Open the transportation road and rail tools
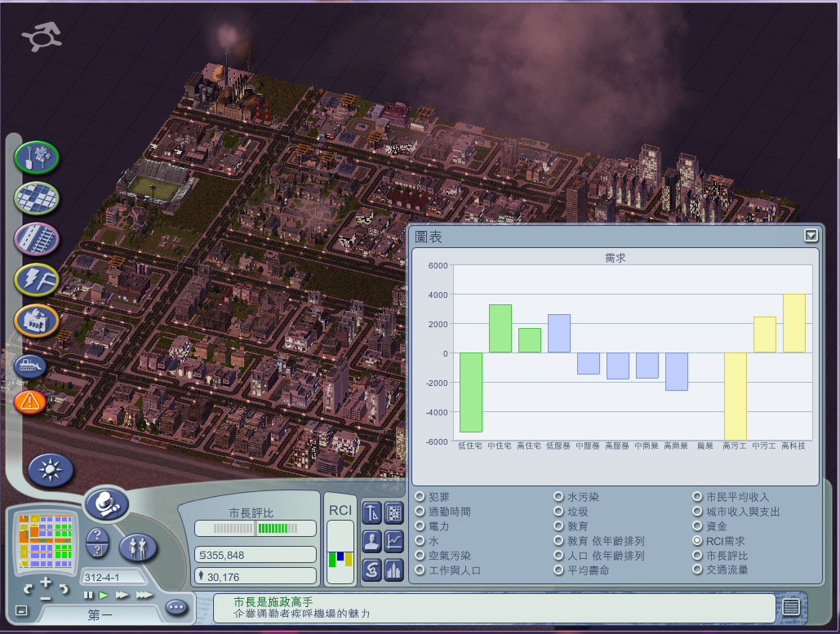The height and width of the screenshot is (634, 840). click(x=37, y=239)
